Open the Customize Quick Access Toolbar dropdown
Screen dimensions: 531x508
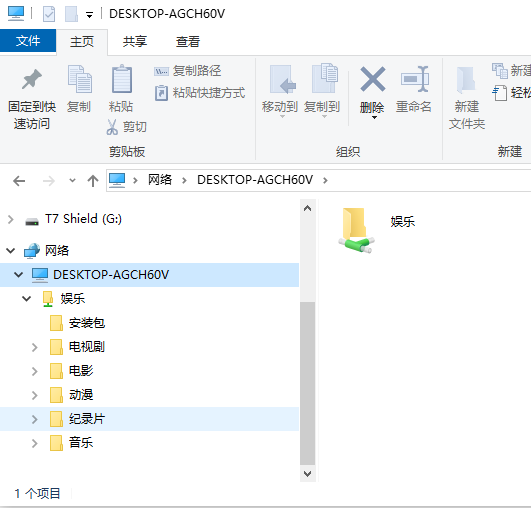[x=89, y=15]
